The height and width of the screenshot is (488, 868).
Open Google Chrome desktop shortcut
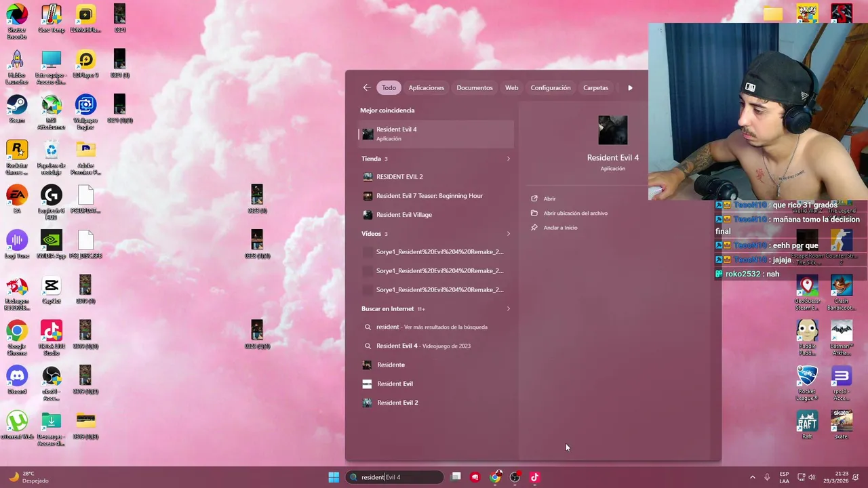pyautogui.click(x=17, y=338)
